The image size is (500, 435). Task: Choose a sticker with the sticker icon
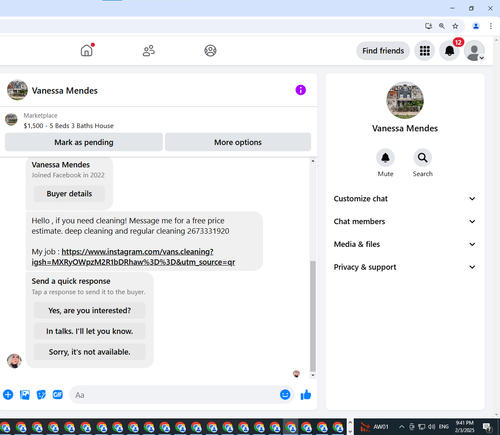tap(41, 395)
